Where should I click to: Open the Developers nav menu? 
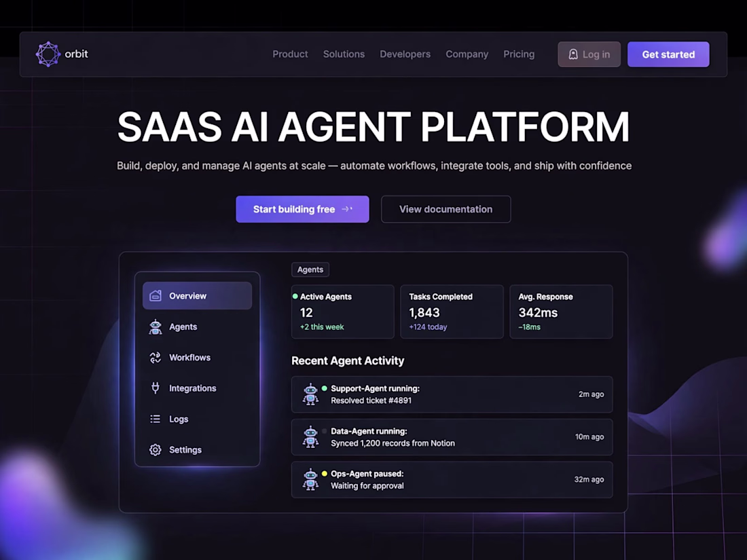[405, 54]
